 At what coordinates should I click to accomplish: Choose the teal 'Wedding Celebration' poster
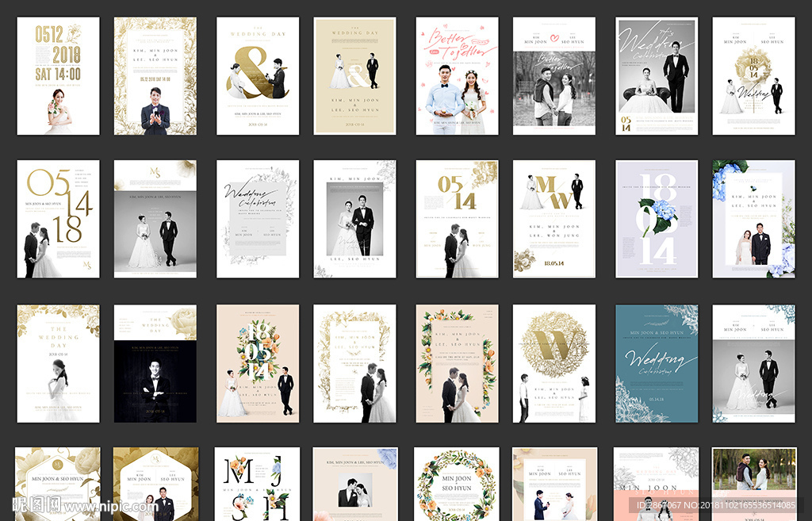[x=657, y=363]
